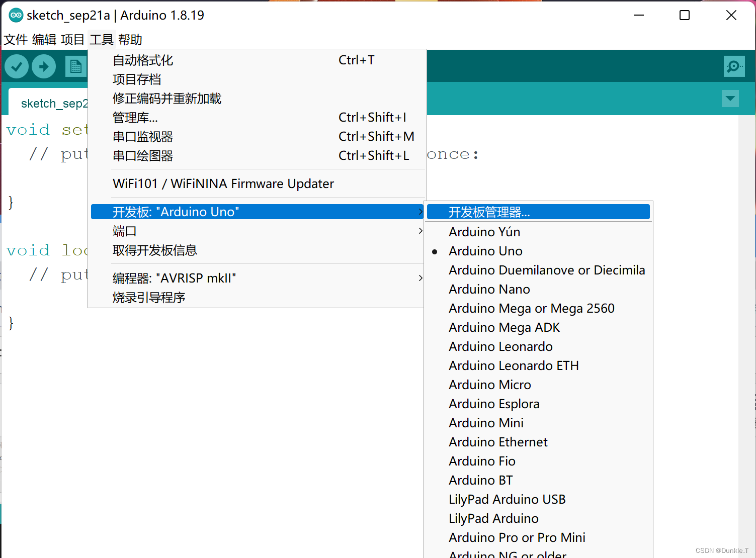Screen dimensions: 756x558
Task: Choose 烧录引导程序 burn bootloader
Action: pos(258,298)
